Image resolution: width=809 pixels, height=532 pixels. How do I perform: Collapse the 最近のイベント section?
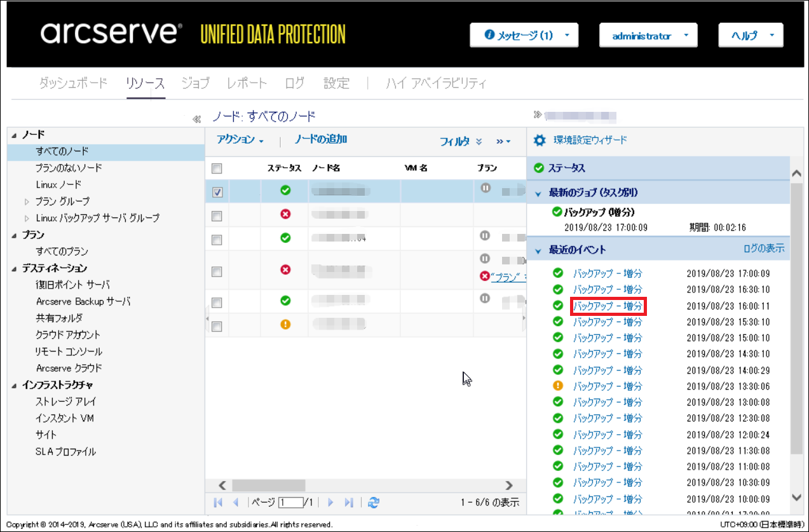pos(538,250)
